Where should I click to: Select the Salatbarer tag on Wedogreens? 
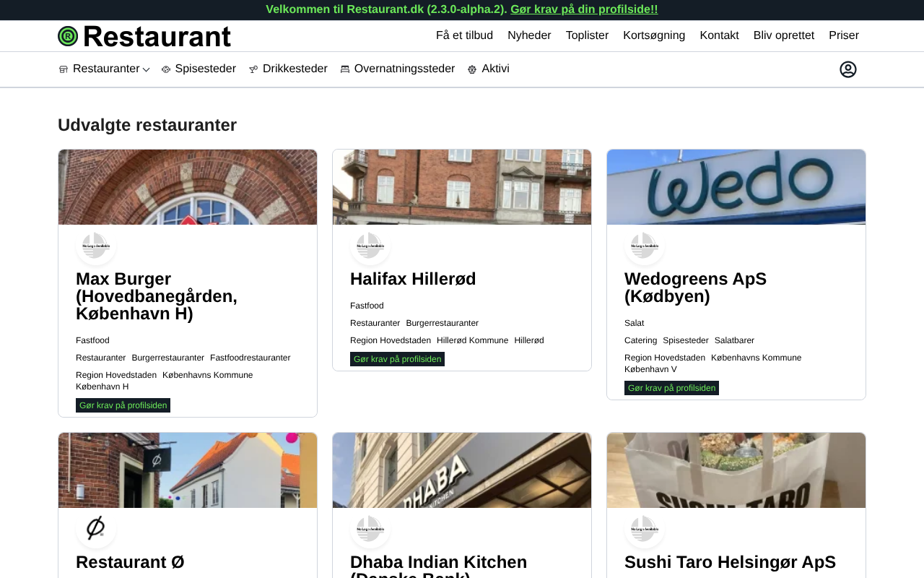[x=734, y=340]
